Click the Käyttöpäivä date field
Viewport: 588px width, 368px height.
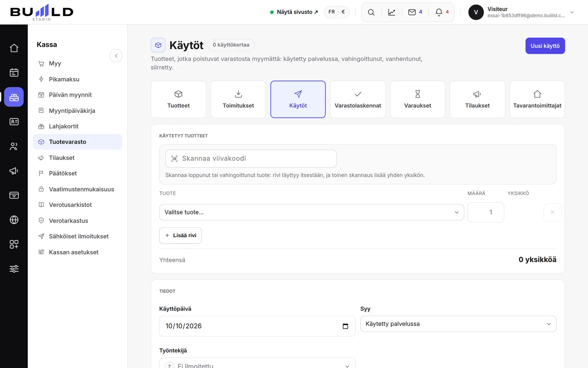(x=257, y=326)
